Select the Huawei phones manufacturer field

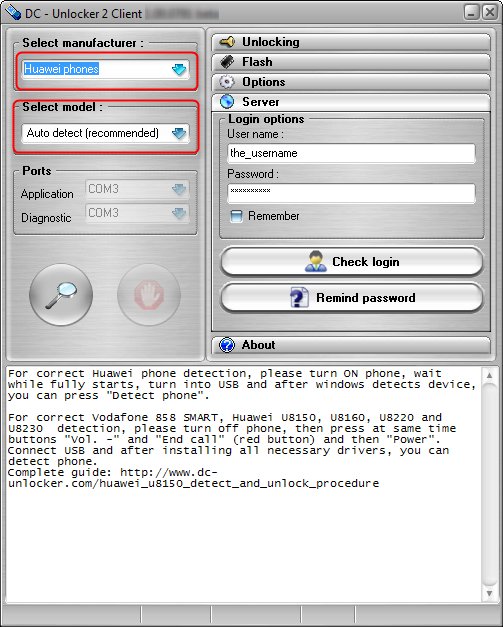click(x=105, y=69)
